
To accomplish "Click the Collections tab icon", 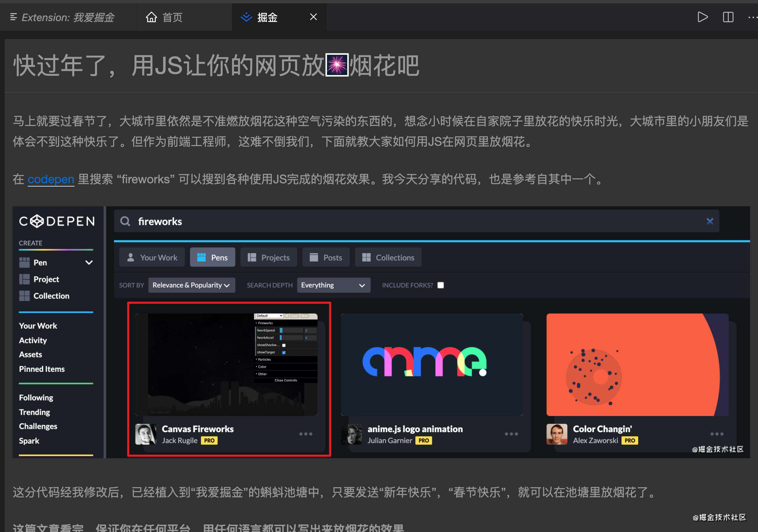I will [x=366, y=257].
